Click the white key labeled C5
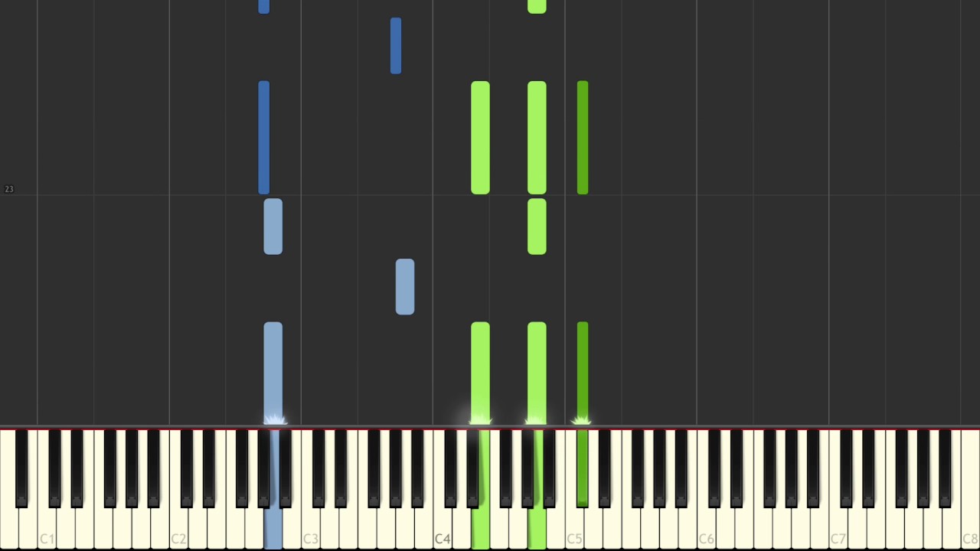Viewport: 980px width, 551px height. tap(574, 528)
